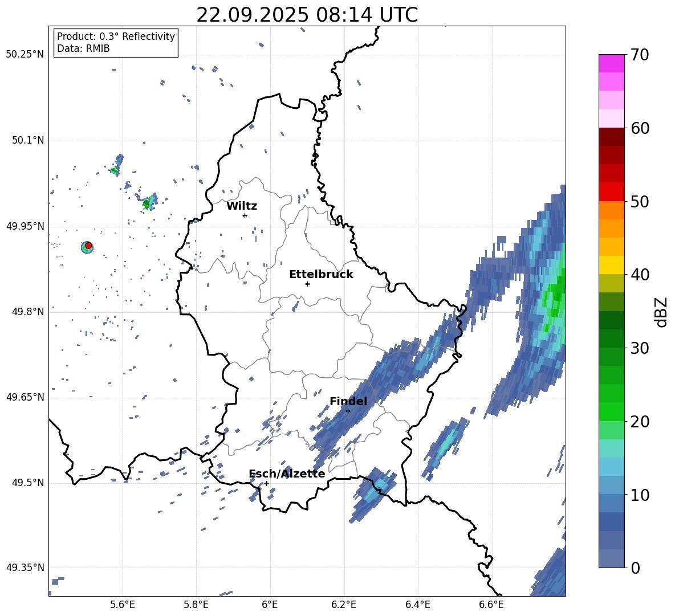Click the Wiltz city label
The height and width of the screenshot is (616, 675).
pyautogui.click(x=242, y=206)
